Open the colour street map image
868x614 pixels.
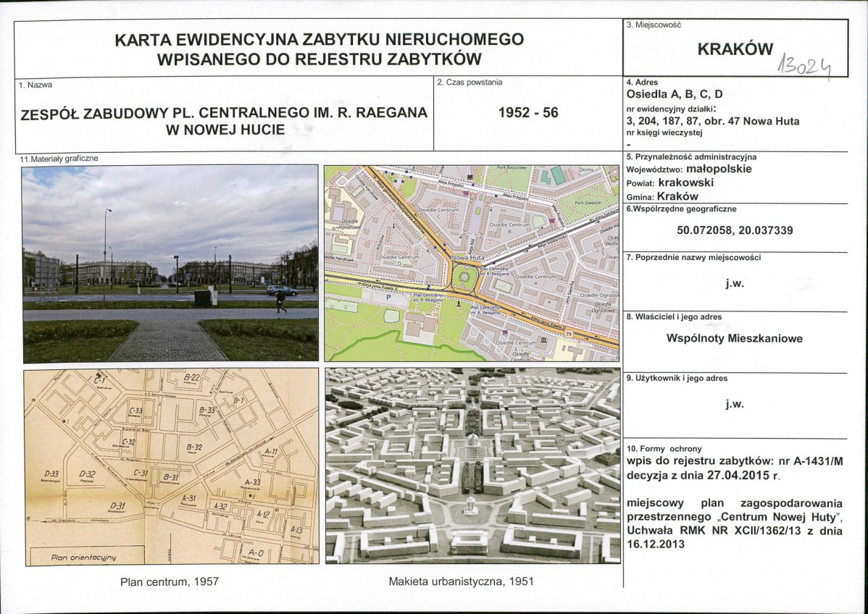click(472, 264)
